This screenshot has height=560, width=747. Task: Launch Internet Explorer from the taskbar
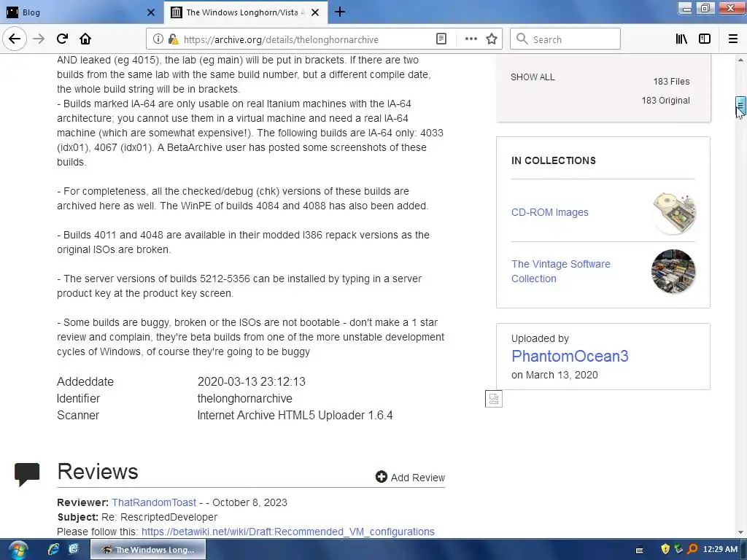point(53,550)
